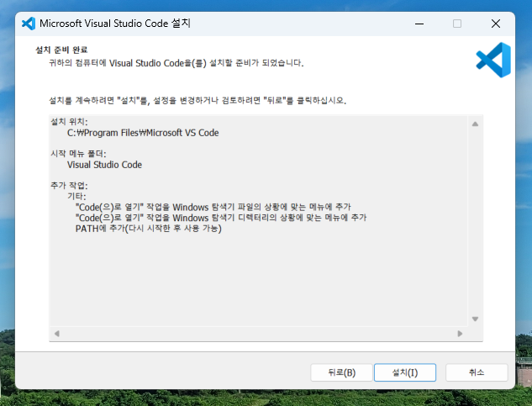Minimize the VS Code setup window

[419, 24]
